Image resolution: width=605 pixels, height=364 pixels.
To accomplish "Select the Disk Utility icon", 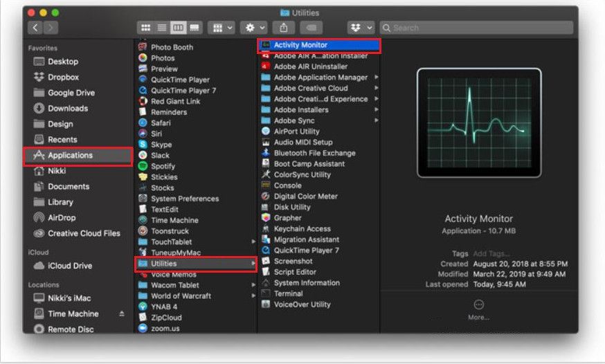I will point(265,207).
